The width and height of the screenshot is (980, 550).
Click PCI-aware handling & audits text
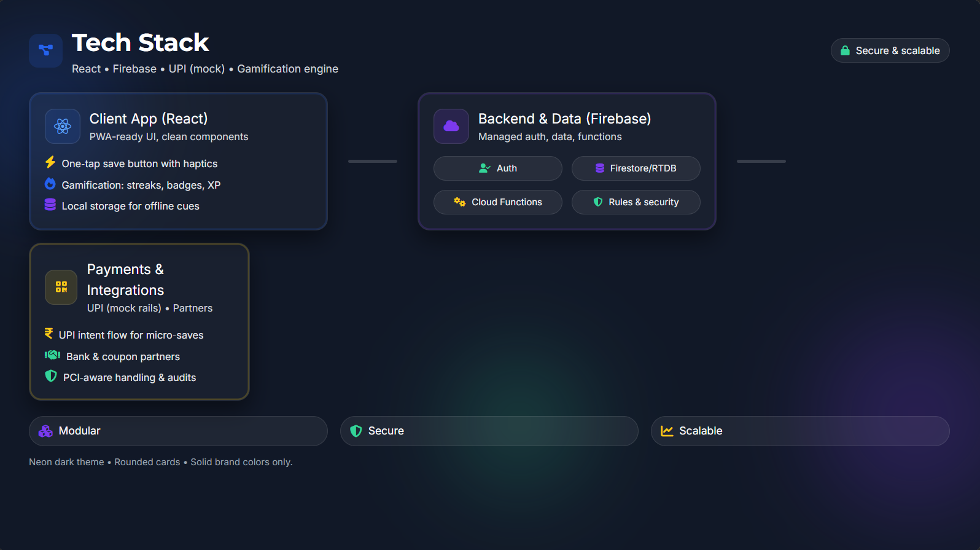point(130,377)
